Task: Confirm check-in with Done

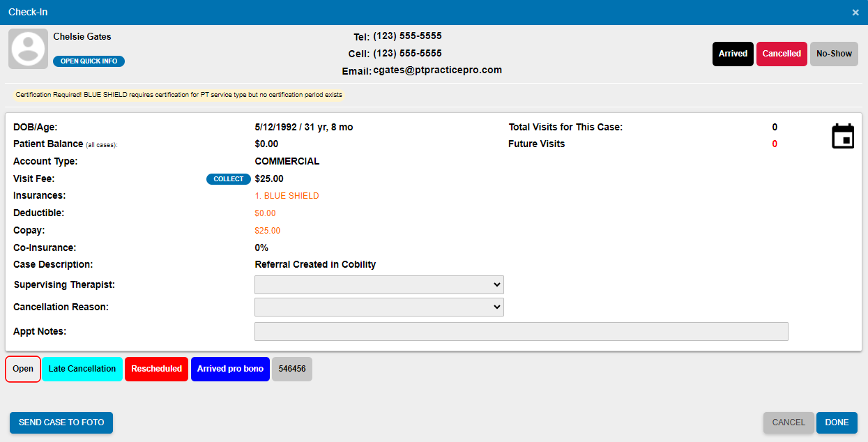Action: click(836, 422)
